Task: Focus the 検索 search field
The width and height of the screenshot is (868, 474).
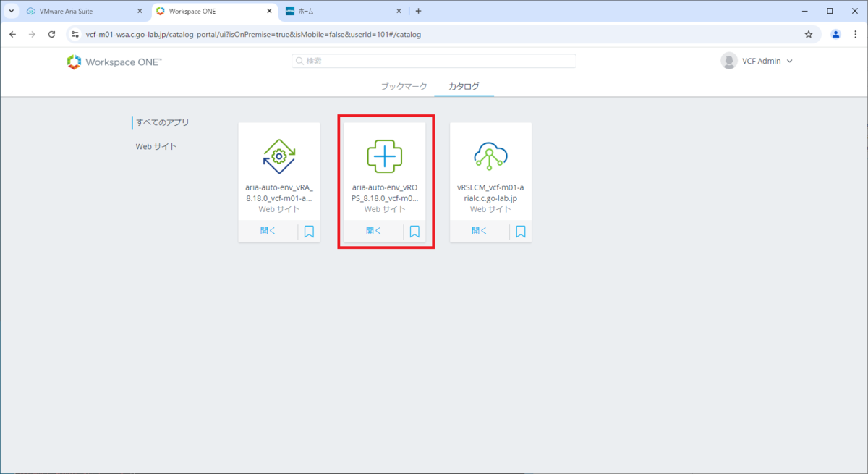Action: point(434,61)
